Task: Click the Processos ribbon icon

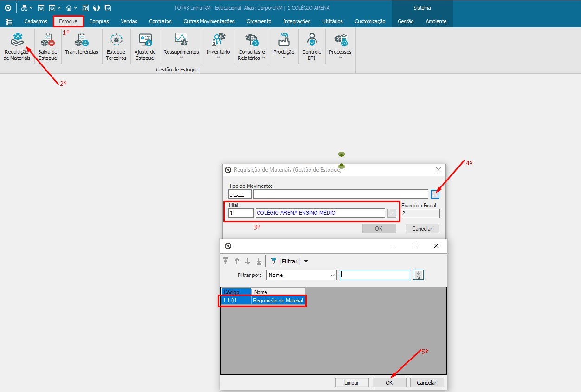Action: [340, 45]
